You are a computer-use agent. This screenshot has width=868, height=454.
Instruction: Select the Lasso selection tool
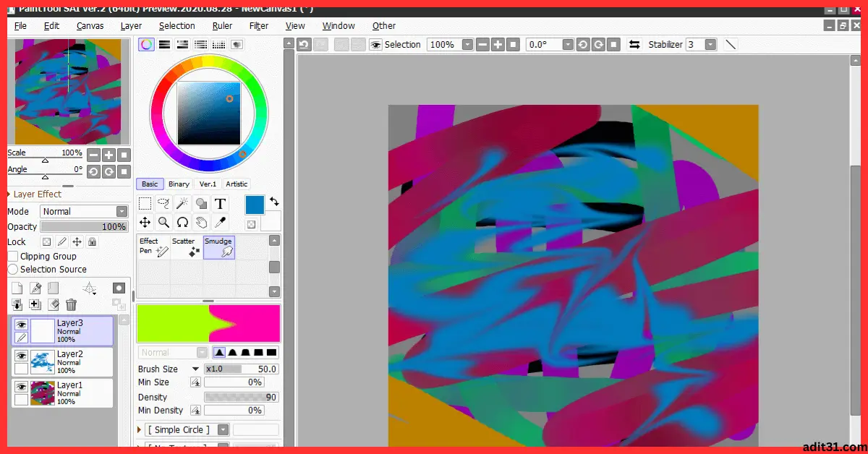click(x=163, y=204)
